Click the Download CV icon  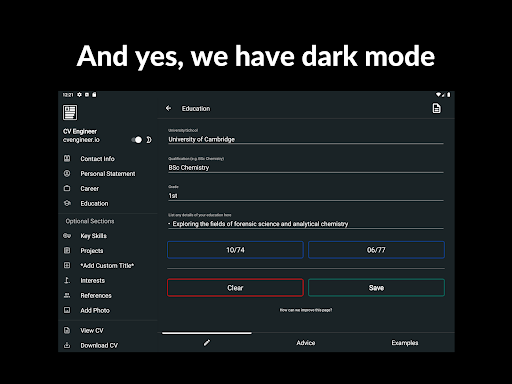[67, 345]
